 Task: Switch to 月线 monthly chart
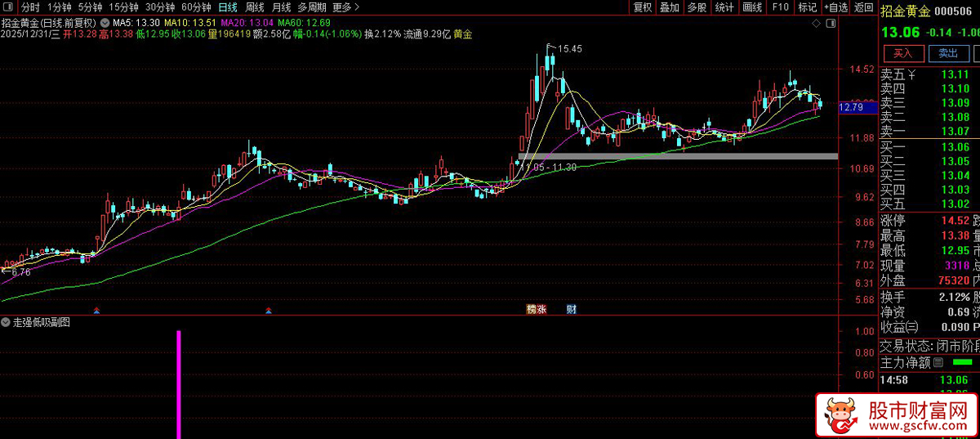click(282, 7)
